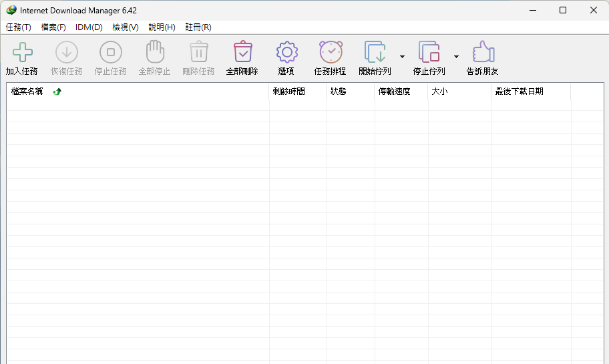Open the 任務排程 (Scheduler) clock icon

[x=331, y=53]
